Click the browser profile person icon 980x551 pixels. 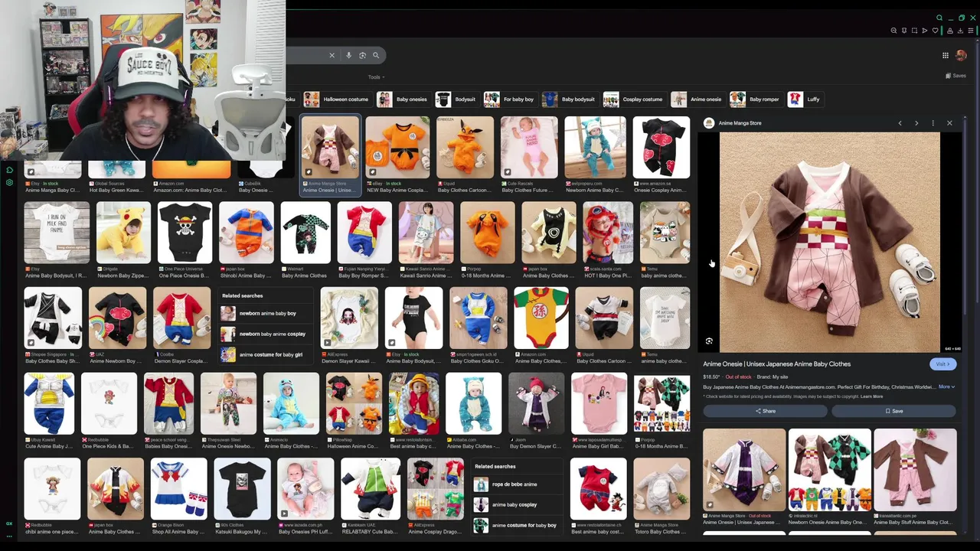(x=950, y=31)
